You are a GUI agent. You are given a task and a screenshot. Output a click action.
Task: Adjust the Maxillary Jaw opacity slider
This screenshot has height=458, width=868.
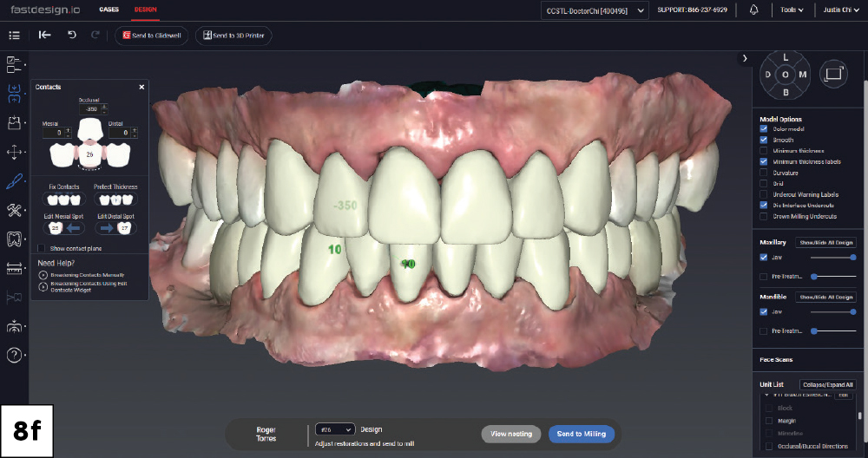tap(833, 258)
